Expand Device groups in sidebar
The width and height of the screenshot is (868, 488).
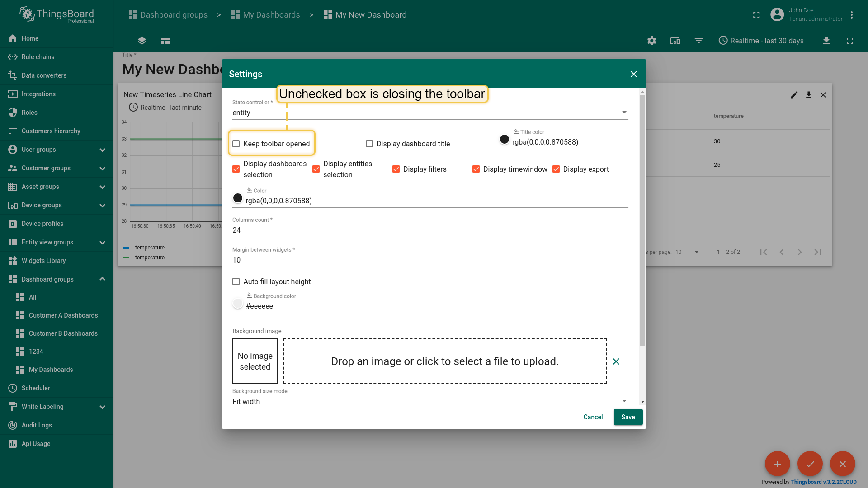(x=102, y=205)
